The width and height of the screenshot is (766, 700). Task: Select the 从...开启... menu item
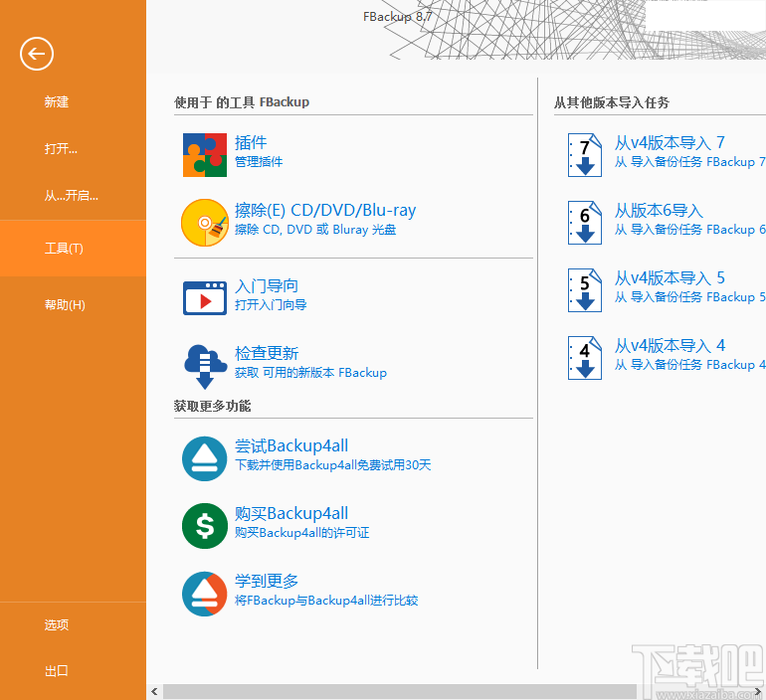click(72, 196)
